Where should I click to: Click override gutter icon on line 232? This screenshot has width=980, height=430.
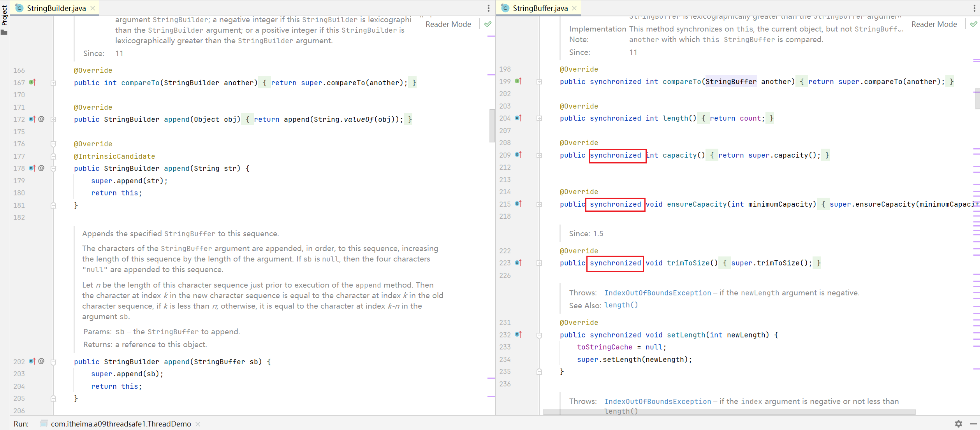click(518, 334)
